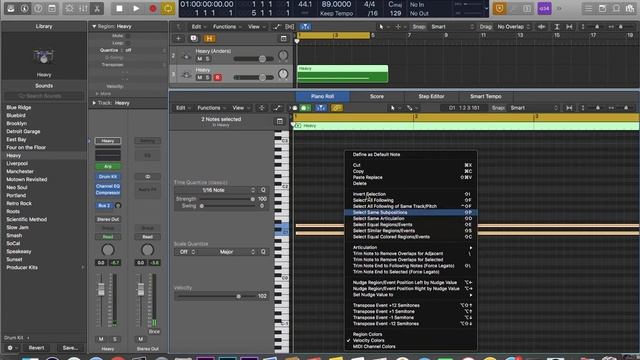
Task: Solo the Heavy (Anders) track
Action: click(x=207, y=59)
